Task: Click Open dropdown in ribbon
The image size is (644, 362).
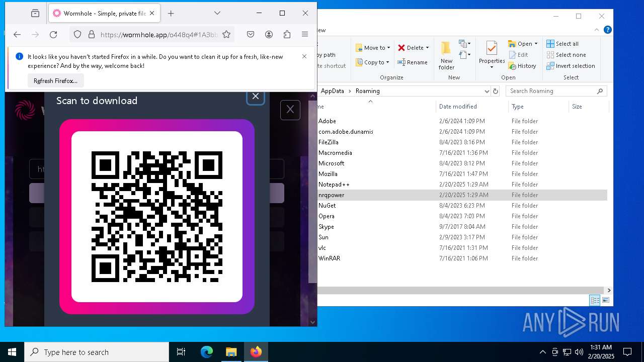Action: tap(523, 44)
